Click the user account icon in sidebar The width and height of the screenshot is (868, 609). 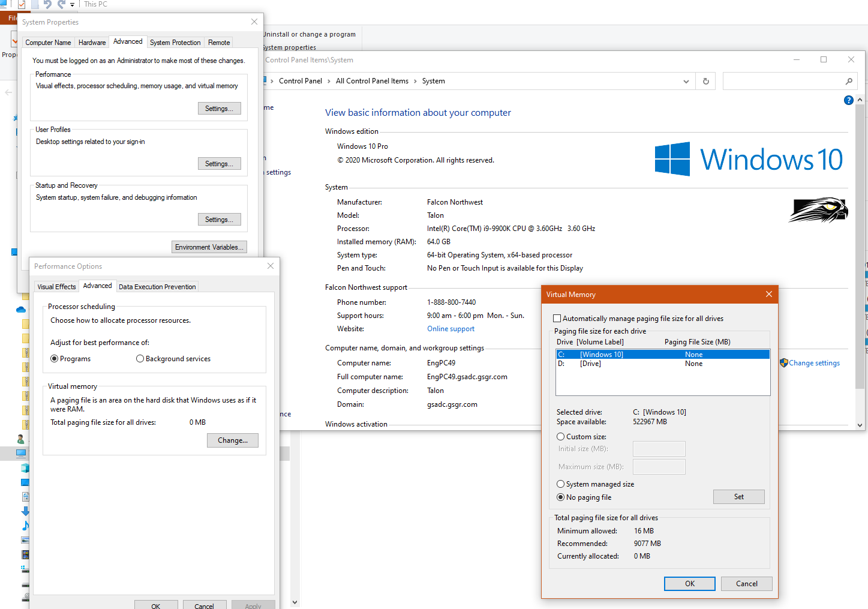click(21, 439)
